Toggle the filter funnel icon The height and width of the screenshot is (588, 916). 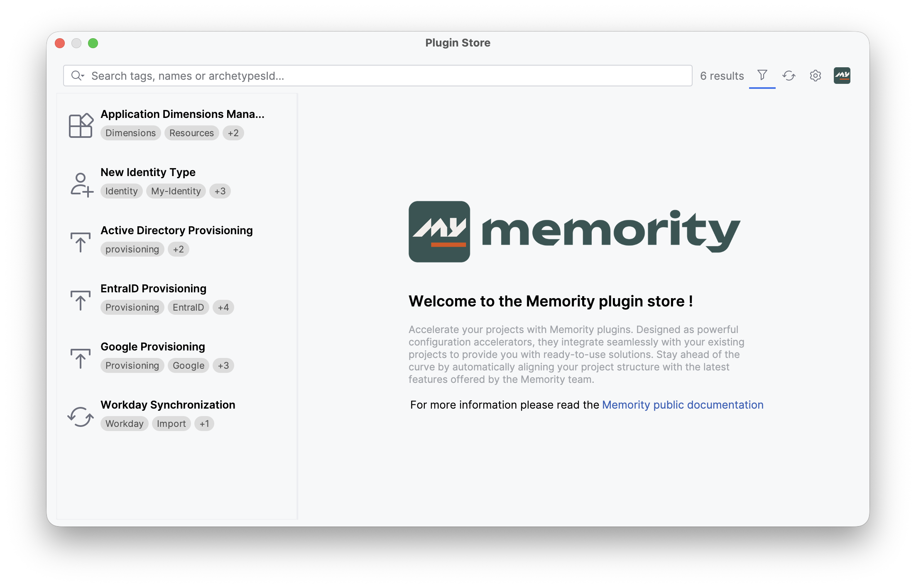click(762, 76)
